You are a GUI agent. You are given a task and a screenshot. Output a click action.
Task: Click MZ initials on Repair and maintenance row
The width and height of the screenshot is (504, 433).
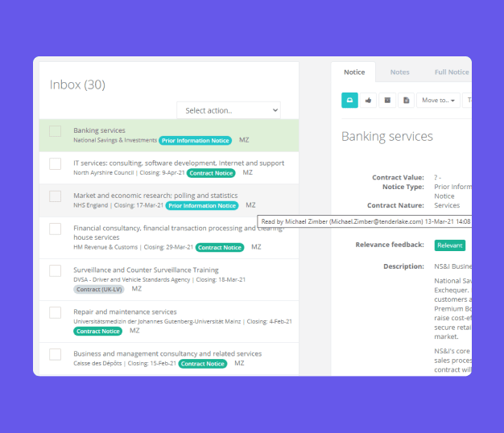tap(134, 331)
